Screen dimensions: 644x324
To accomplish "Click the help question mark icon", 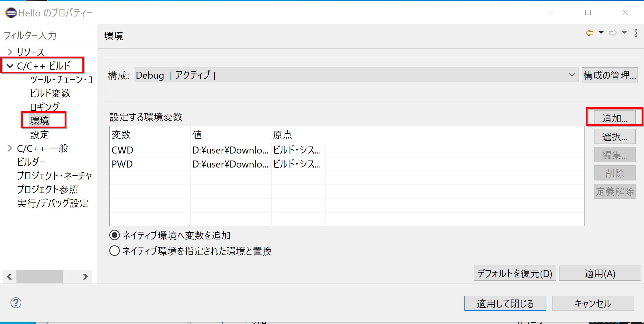I will coord(16,303).
